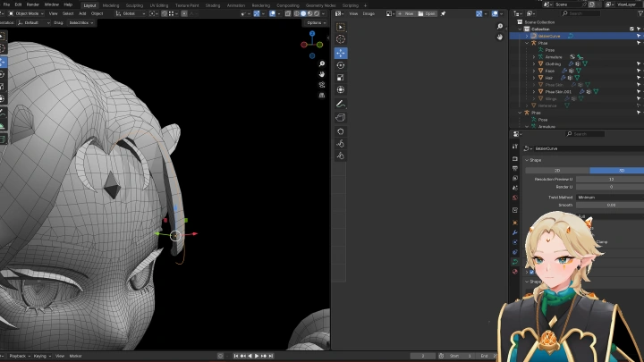Open the Tool properties tab
The image size is (644, 362).
(515, 146)
